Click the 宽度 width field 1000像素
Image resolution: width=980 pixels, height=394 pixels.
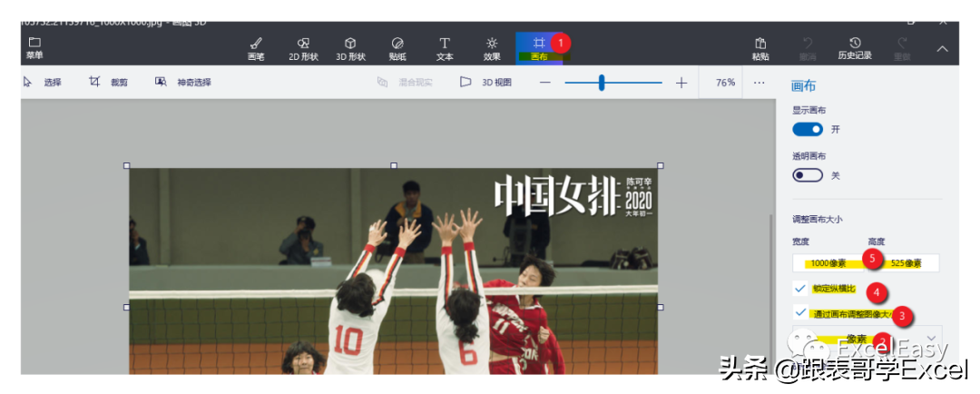(828, 263)
